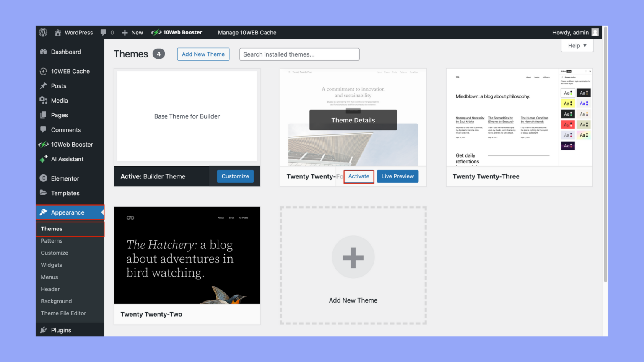The image size is (644, 362).
Task: Click the 10Web Booster lightning icon
Action: (44, 145)
